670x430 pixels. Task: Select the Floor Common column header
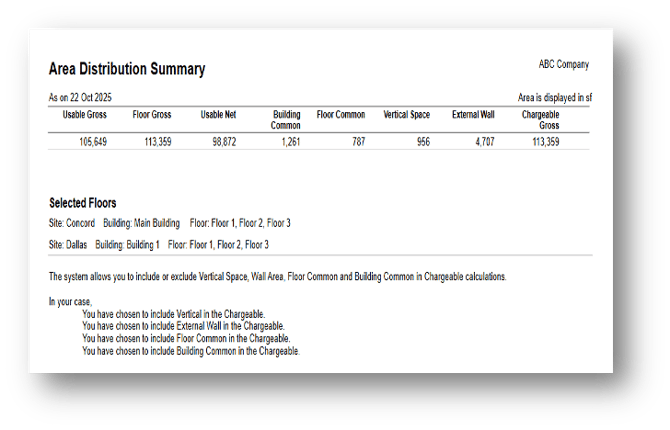click(341, 115)
